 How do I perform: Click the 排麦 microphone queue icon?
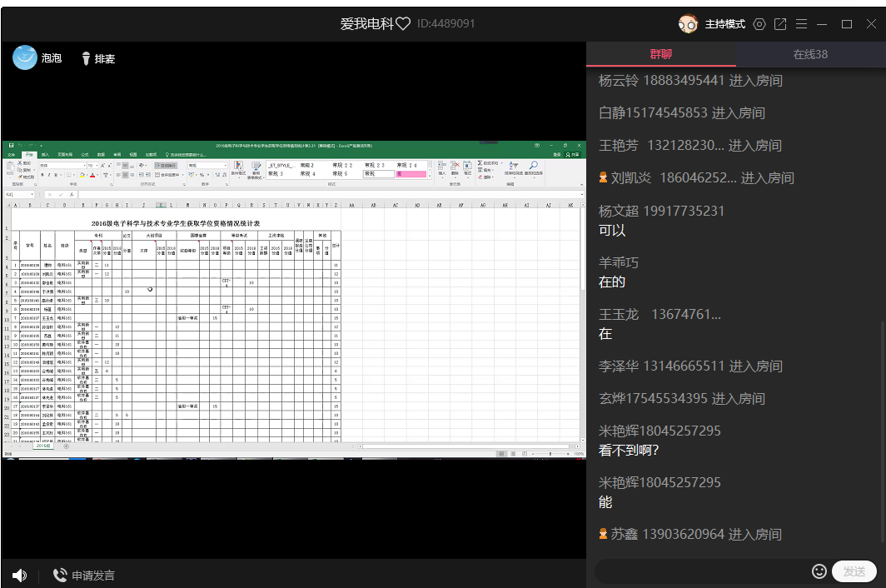pos(86,58)
